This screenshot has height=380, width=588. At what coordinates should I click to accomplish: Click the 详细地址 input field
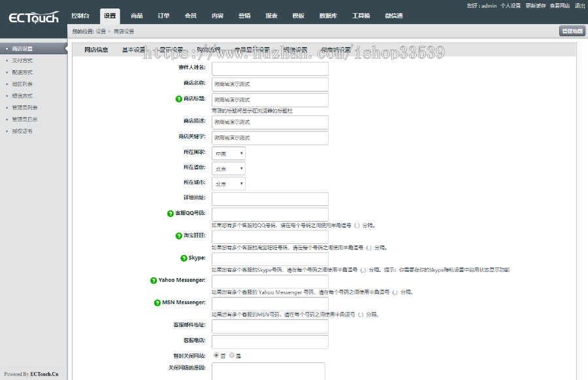point(270,199)
